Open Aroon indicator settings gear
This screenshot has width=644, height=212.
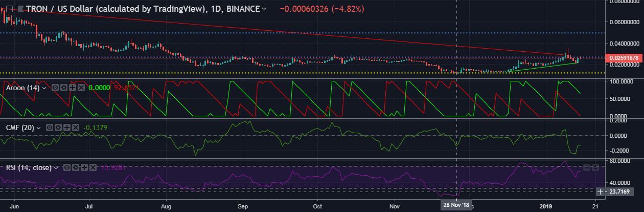tap(63, 88)
